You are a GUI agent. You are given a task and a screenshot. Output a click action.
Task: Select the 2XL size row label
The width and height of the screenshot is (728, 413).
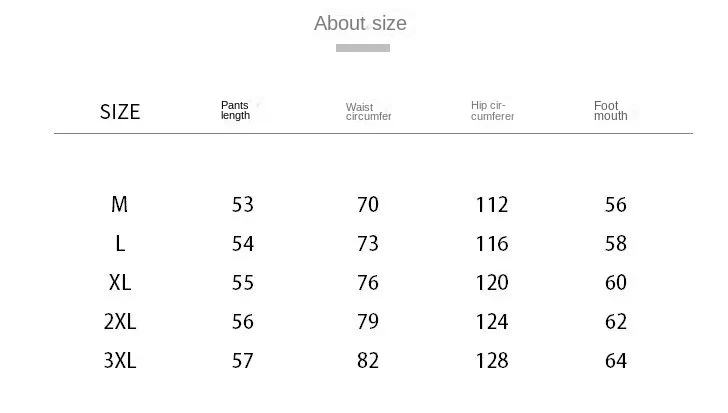[x=120, y=322]
